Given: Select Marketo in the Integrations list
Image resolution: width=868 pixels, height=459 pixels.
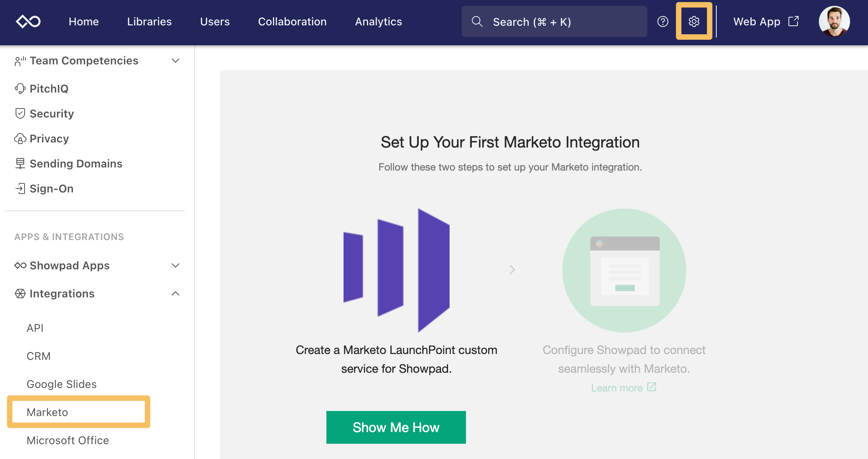Looking at the screenshot, I should [47, 412].
